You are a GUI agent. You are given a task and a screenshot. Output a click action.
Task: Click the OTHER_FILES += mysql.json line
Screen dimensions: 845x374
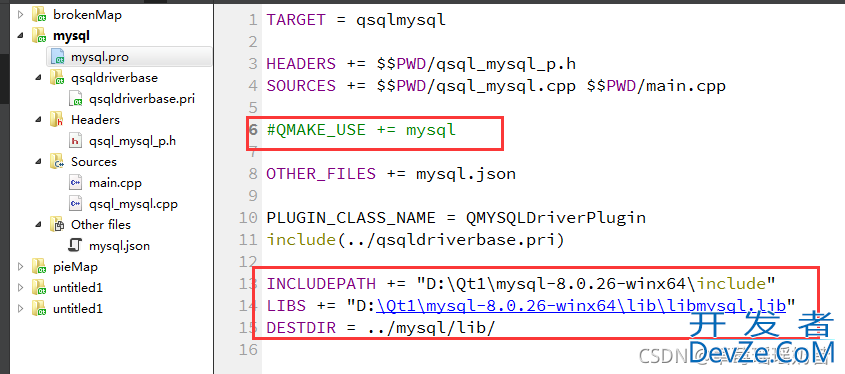391,174
